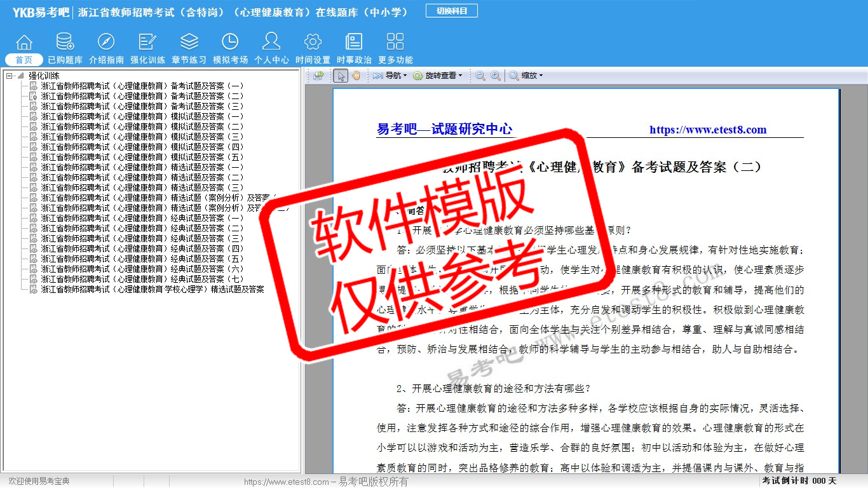Screen dimensions: 868x488
Task: Open the 旋转查看 rotate view dropdown
Action: pos(437,76)
